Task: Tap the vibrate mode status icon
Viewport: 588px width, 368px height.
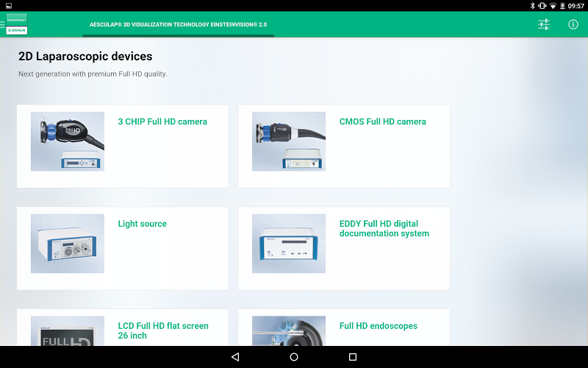Action: [542, 6]
